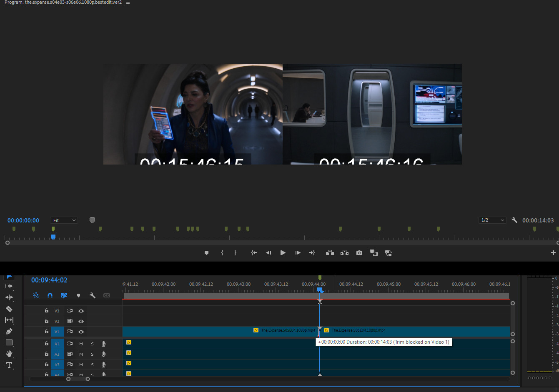Viewport: 559px width, 392px height.
Task: Open Program monitor panel menu
Action: (x=128, y=2)
